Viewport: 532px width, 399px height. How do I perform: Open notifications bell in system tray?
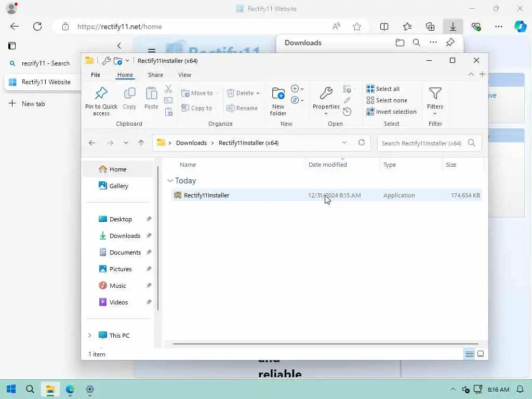(520, 389)
